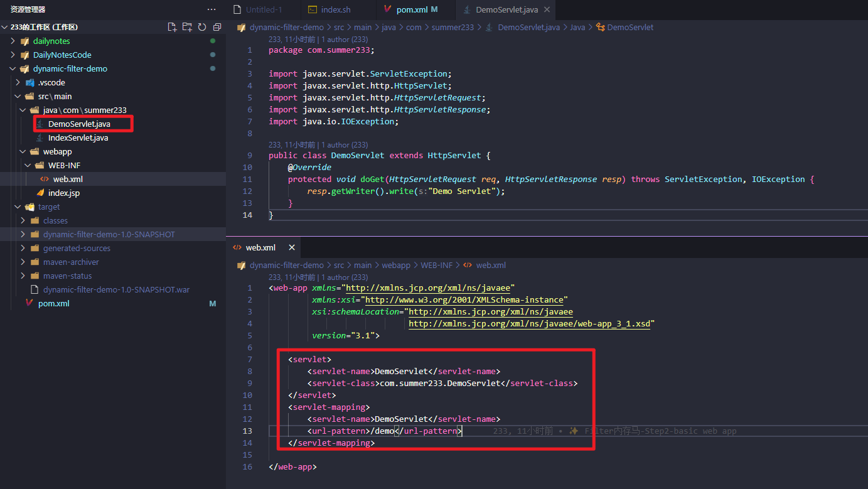Open Explorer more actions ellipsis menu
Viewport: 868px width, 489px height.
coord(212,9)
